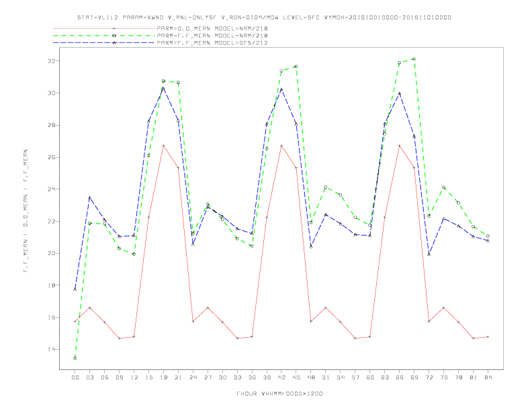Image resolution: width=532 pixels, height=411 pixels.
Task: Click y-axis tick label 16
Action: (x=52, y=318)
